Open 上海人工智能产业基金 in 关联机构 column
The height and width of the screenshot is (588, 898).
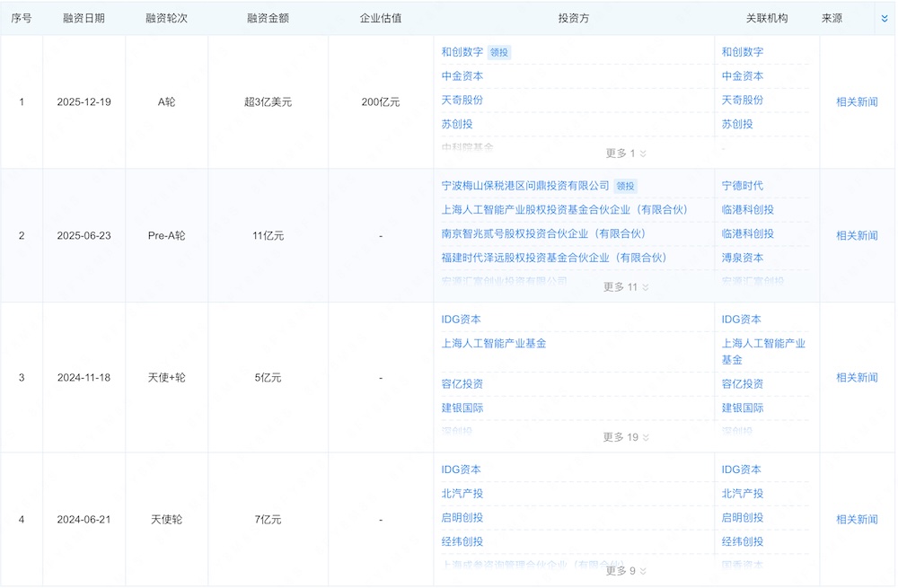pos(763,352)
